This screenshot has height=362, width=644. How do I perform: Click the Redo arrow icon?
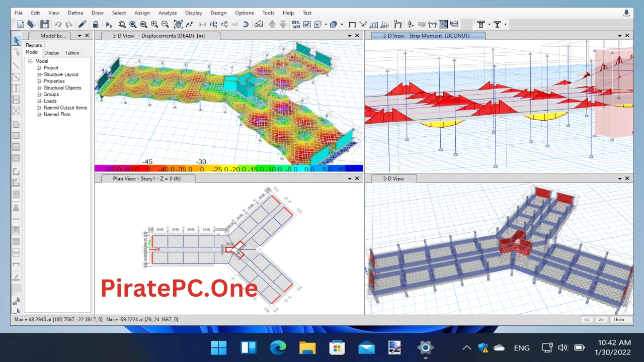[69, 24]
